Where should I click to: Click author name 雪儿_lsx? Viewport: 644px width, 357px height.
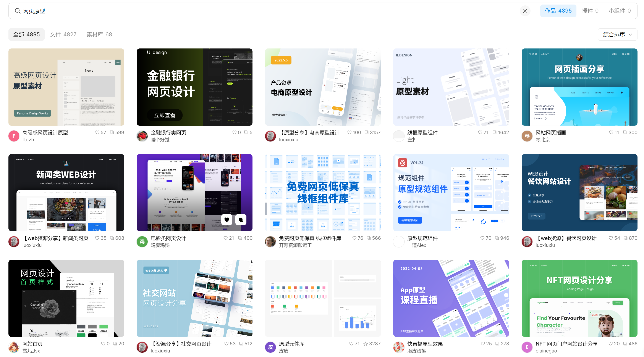31,351
